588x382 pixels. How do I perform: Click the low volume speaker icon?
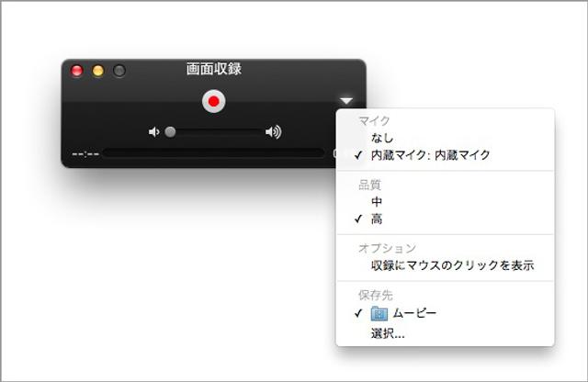tap(153, 132)
